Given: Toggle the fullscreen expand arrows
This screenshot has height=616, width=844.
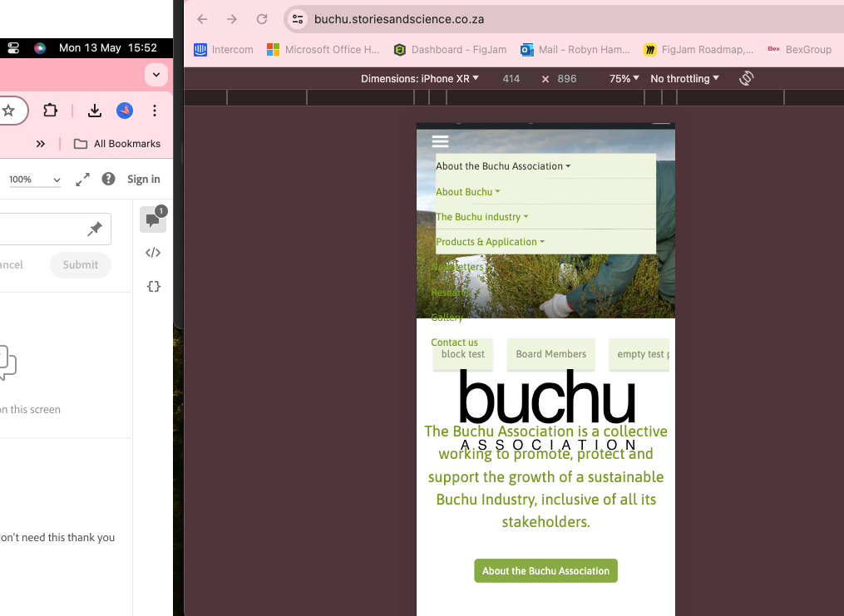Looking at the screenshot, I should coord(82,180).
